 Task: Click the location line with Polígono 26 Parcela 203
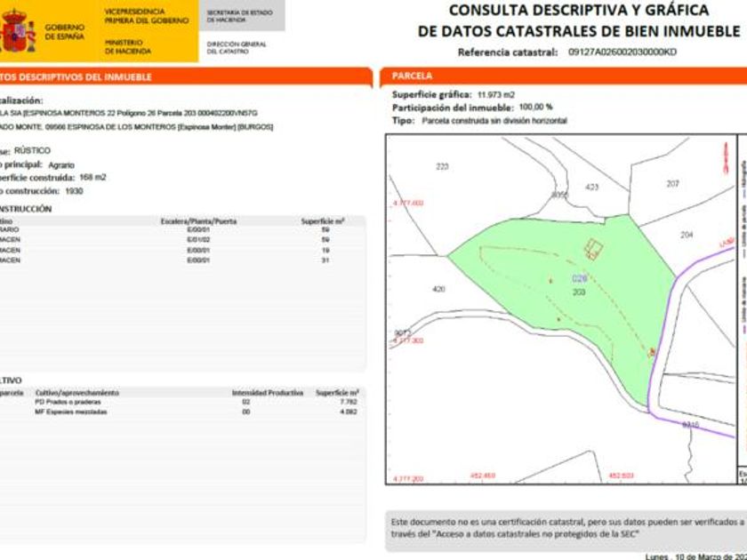click(x=129, y=114)
